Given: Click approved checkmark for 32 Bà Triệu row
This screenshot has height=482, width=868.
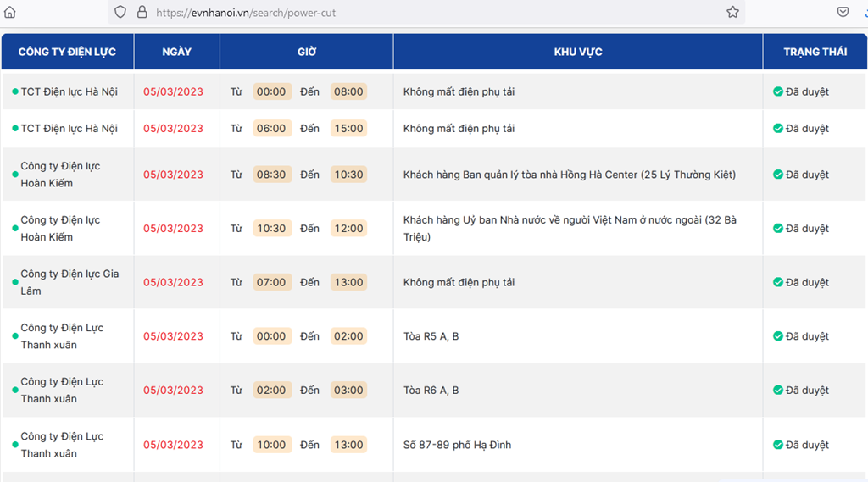Looking at the screenshot, I should tap(778, 229).
